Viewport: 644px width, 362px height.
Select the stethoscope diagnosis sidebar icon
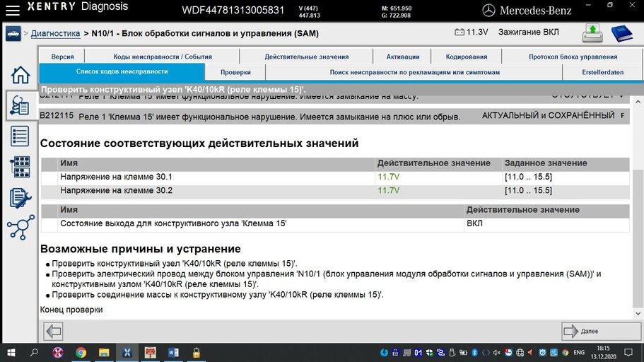20,106
